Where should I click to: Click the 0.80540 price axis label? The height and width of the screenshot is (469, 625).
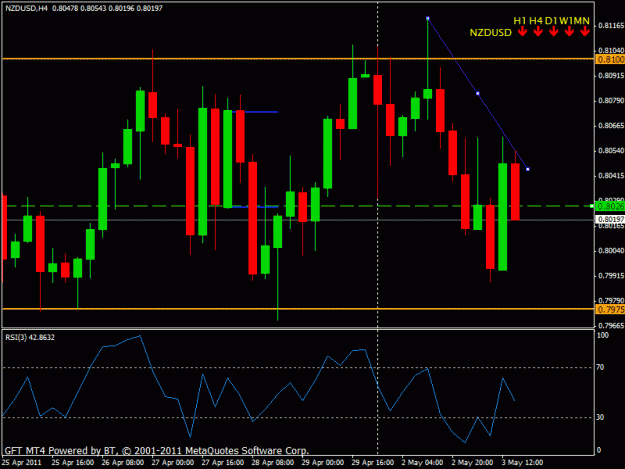point(611,151)
